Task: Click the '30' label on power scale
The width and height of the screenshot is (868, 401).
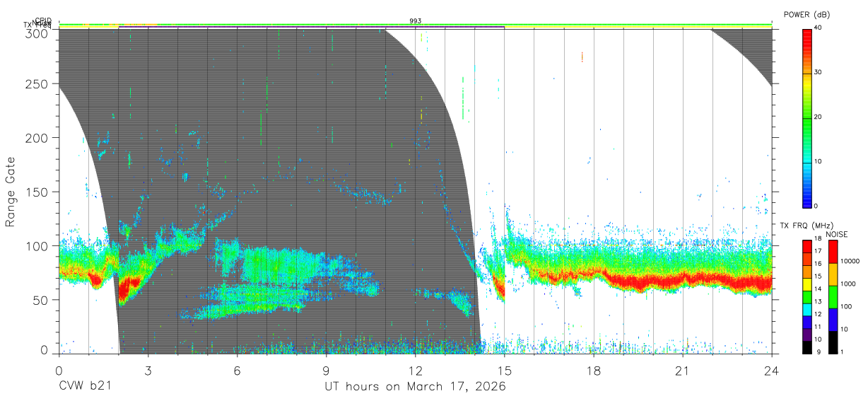Action: click(x=818, y=72)
